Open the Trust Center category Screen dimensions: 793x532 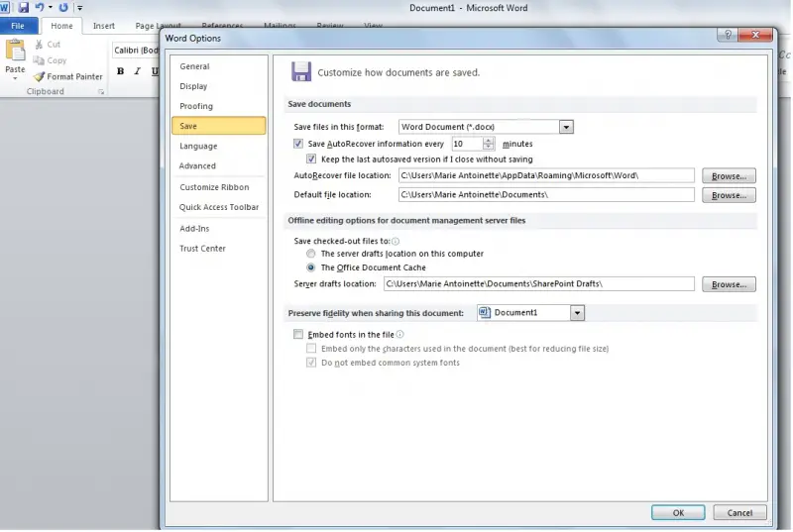click(218, 249)
